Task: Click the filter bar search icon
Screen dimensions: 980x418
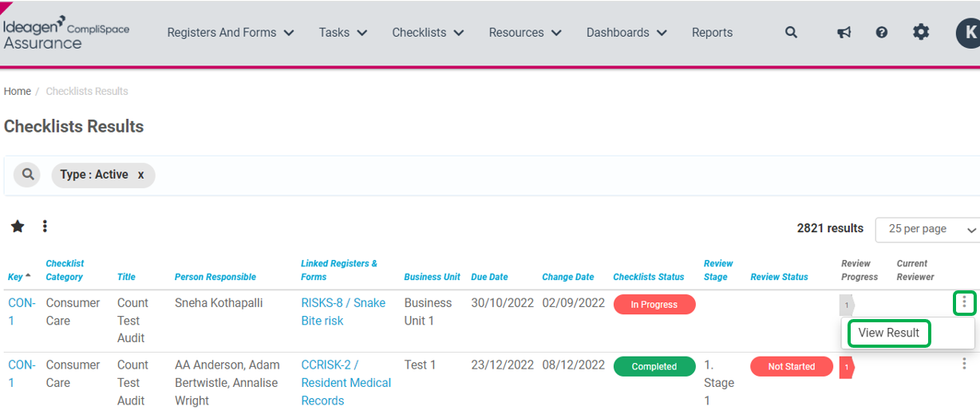Action: pyautogui.click(x=27, y=175)
